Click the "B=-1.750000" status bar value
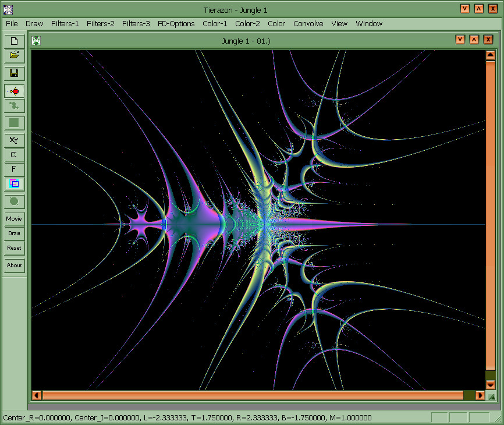This screenshot has height=425, width=504. tap(303, 417)
